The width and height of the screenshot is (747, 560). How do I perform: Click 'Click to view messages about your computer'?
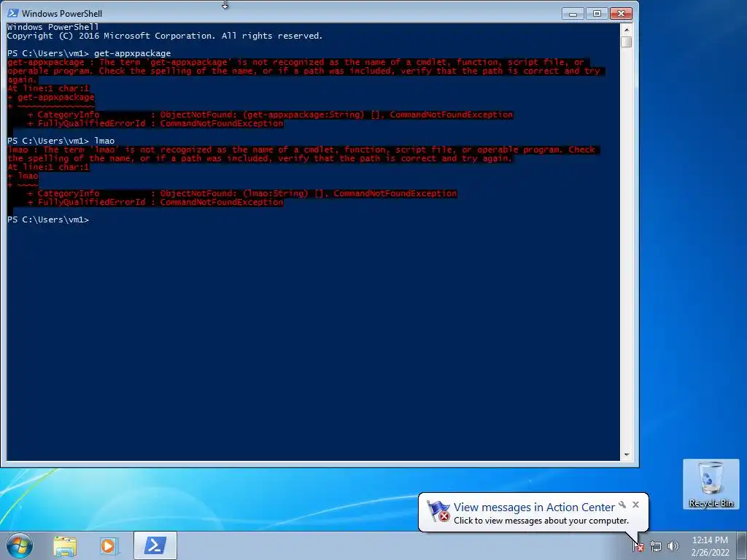[541, 521]
